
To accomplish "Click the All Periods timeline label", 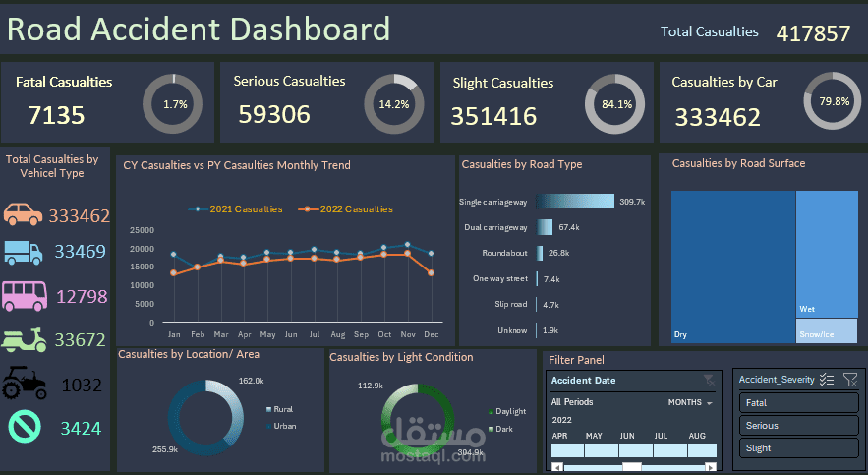I will tap(572, 402).
